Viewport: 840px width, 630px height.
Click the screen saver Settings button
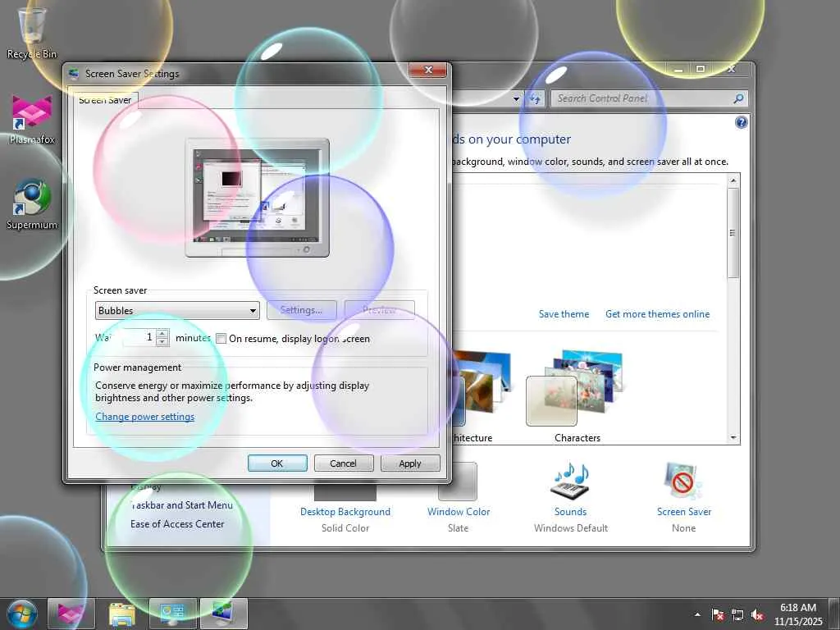click(302, 310)
